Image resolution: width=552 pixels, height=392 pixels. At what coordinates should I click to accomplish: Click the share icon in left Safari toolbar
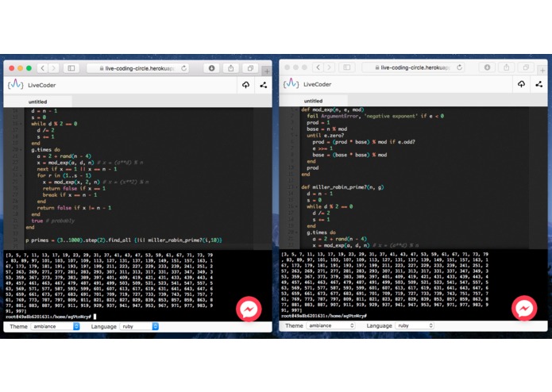coord(231,68)
